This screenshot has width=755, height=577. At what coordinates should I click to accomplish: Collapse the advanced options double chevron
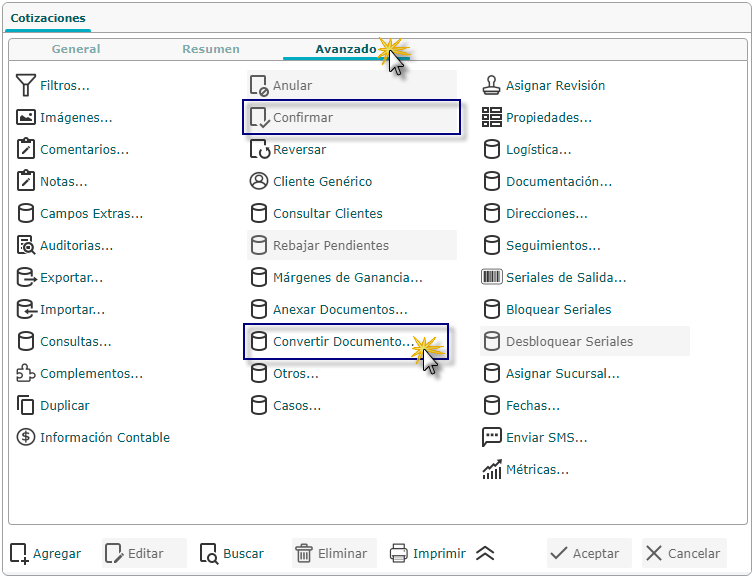tap(485, 553)
